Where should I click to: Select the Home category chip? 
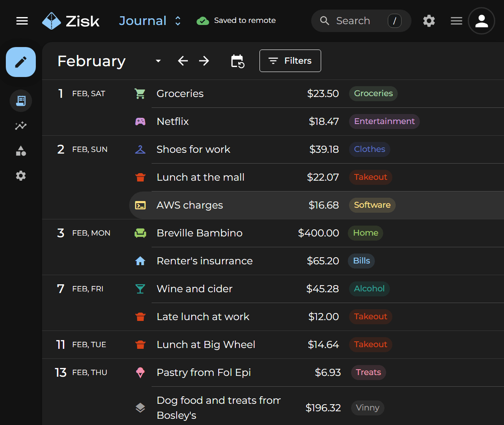click(365, 233)
